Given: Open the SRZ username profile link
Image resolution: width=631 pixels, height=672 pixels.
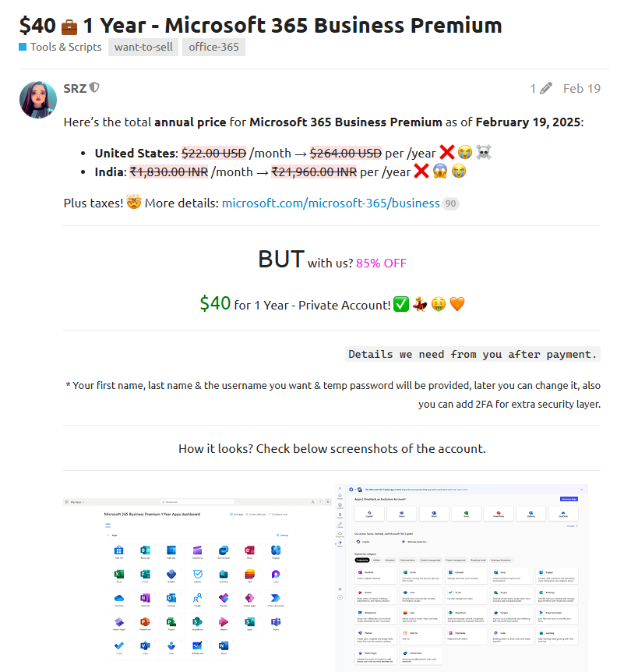Looking at the screenshot, I should pyautogui.click(x=75, y=88).
